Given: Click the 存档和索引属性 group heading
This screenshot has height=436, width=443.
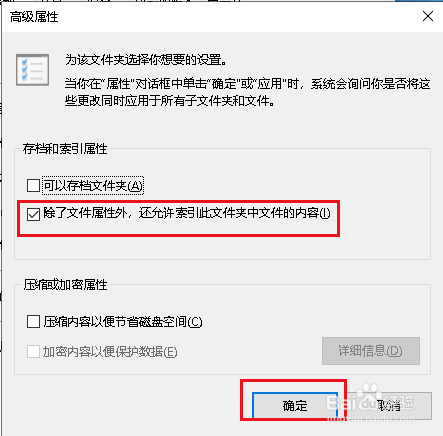Looking at the screenshot, I should coord(65,149).
